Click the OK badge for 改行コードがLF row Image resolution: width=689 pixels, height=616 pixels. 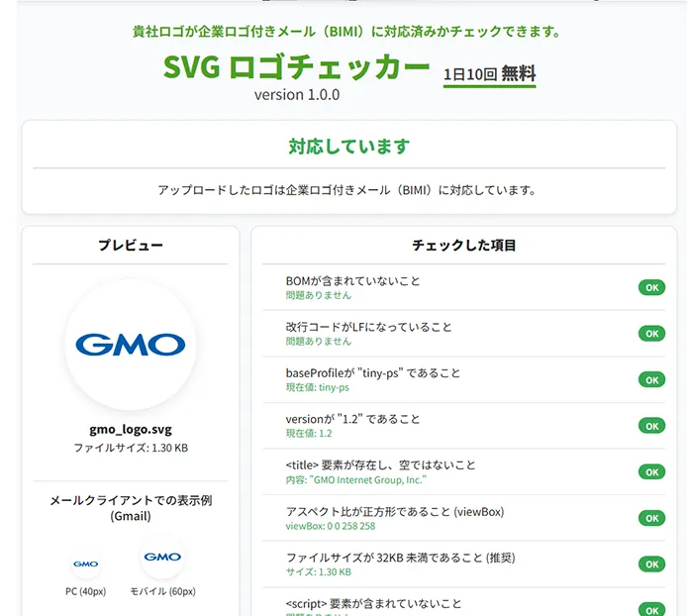click(x=651, y=334)
